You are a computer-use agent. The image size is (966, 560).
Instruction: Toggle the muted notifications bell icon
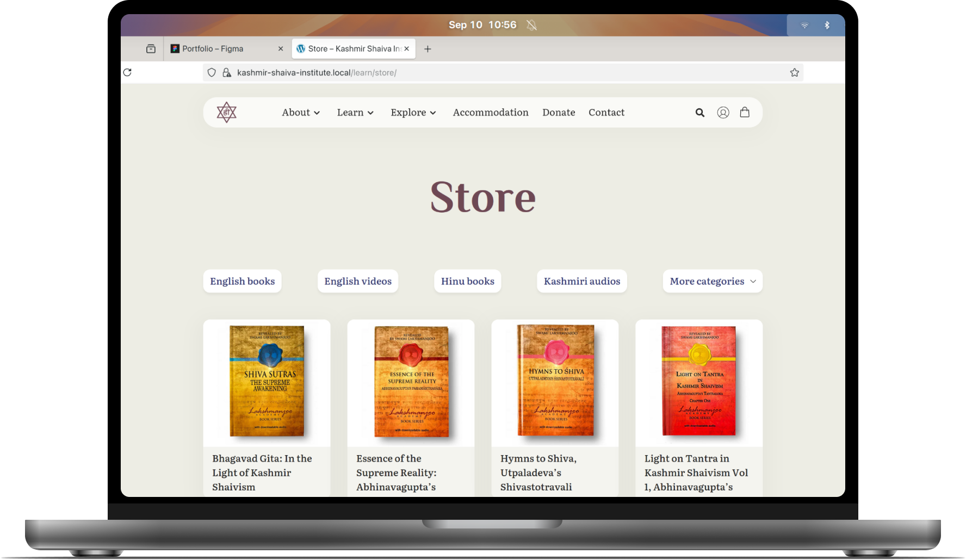[531, 25]
